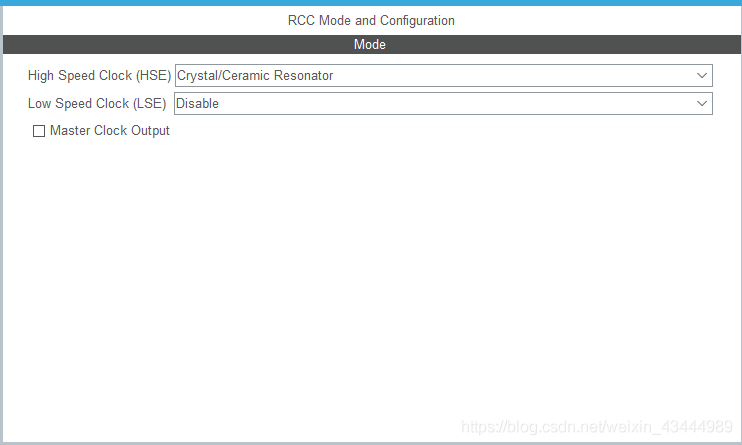The height and width of the screenshot is (445, 742).
Task: Click the (HSE) abbreviation in the label
Action: coord(153,76)
